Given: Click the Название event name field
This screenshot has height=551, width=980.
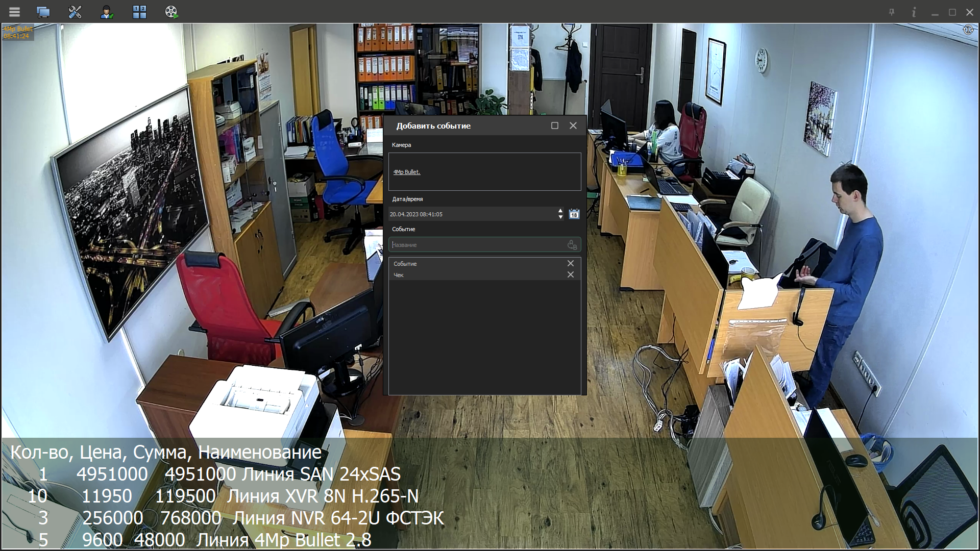Looking at the screenshot, I should click(x=475, y=245).
